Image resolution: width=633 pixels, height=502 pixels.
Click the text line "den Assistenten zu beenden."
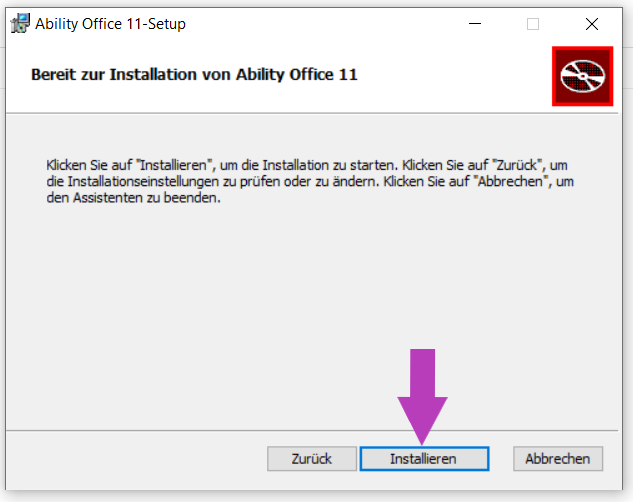pos(134,198)
